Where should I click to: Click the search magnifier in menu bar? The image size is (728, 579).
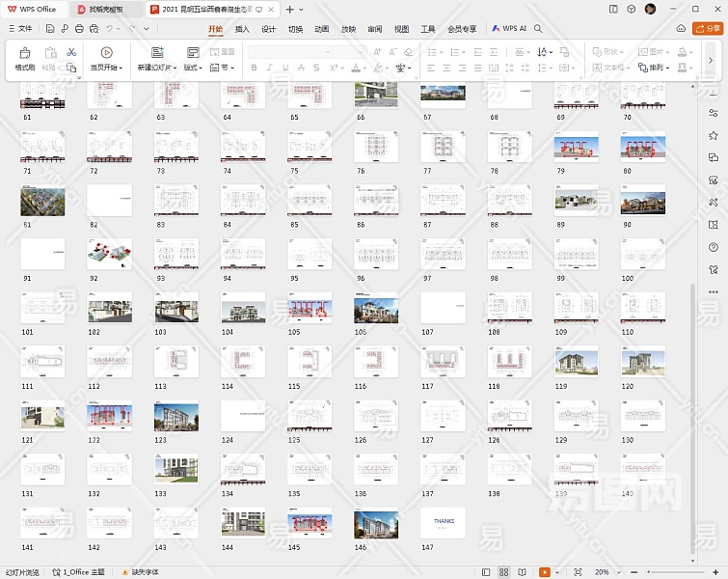[539, 29]
